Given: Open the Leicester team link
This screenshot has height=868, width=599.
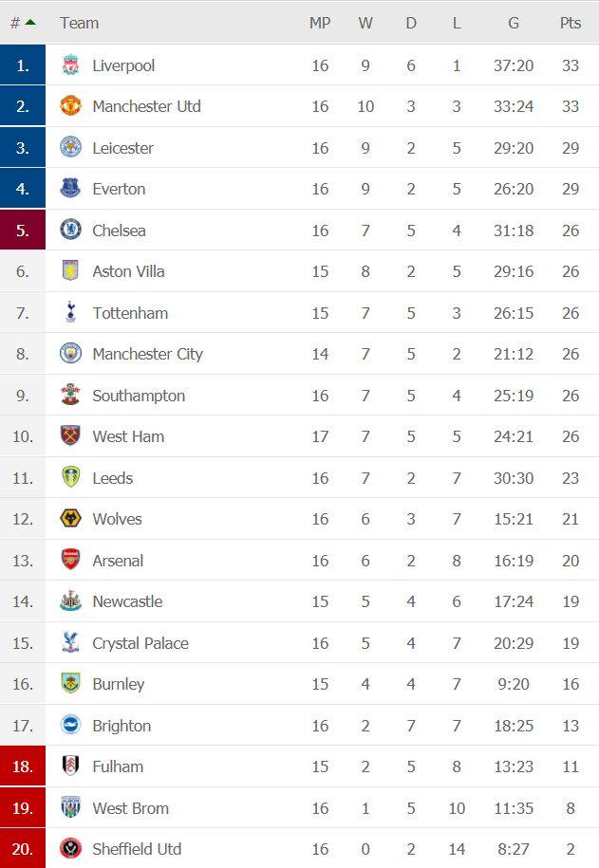Looking at the screenshot, I should (x=122, y=148).
